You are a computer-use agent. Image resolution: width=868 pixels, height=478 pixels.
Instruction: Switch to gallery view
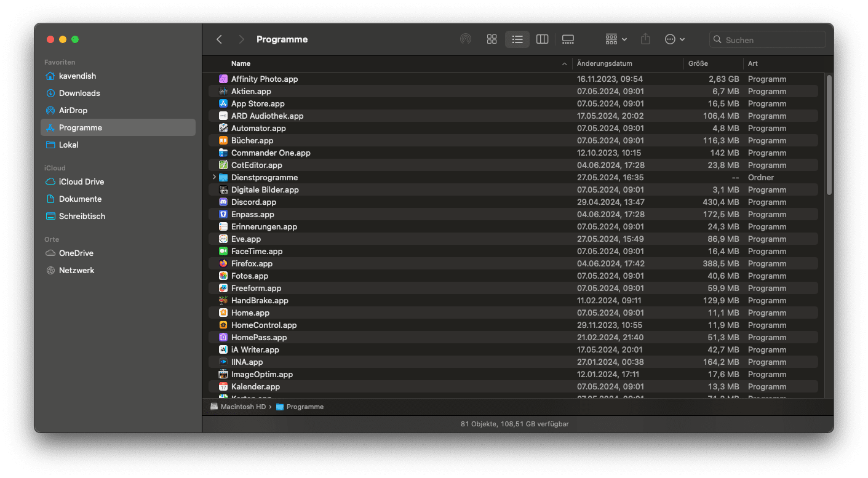tap(568, 39)
